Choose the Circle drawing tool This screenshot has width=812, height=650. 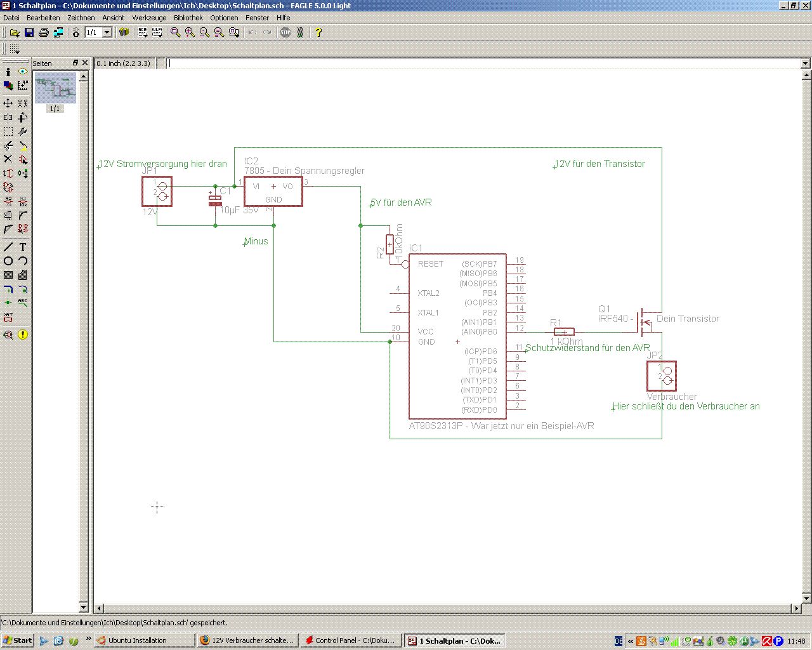[8, 261]
